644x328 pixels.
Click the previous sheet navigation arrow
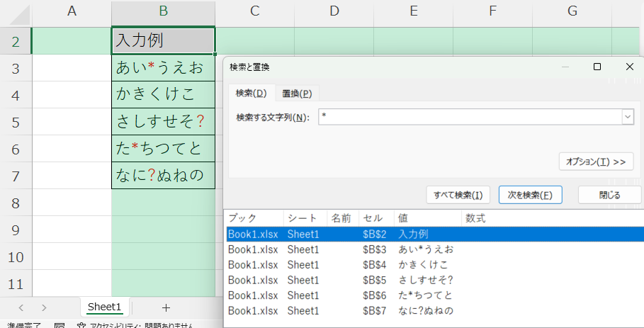pos(21,307)
